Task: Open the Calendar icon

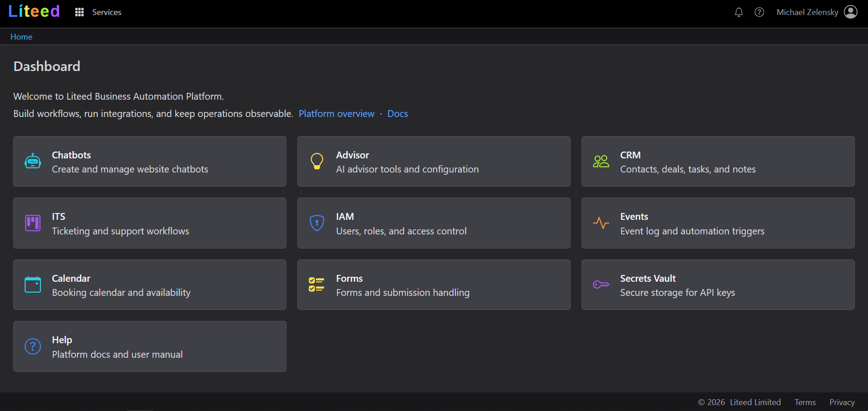Action: coord(32,284)
